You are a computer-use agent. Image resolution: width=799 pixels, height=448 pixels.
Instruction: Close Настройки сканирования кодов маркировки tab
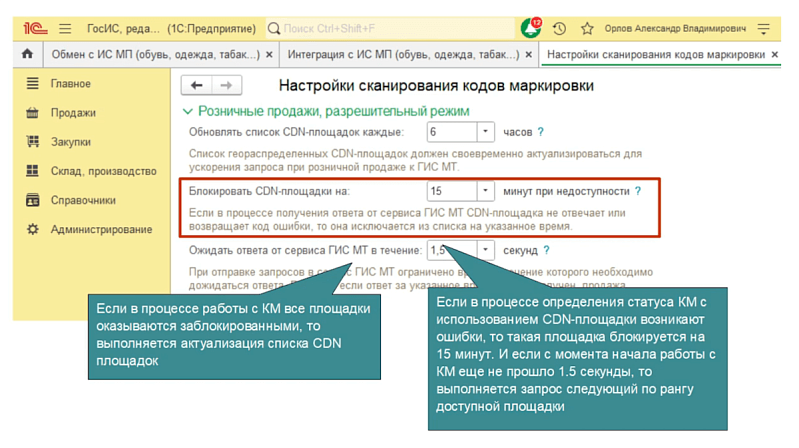point(775,55)
